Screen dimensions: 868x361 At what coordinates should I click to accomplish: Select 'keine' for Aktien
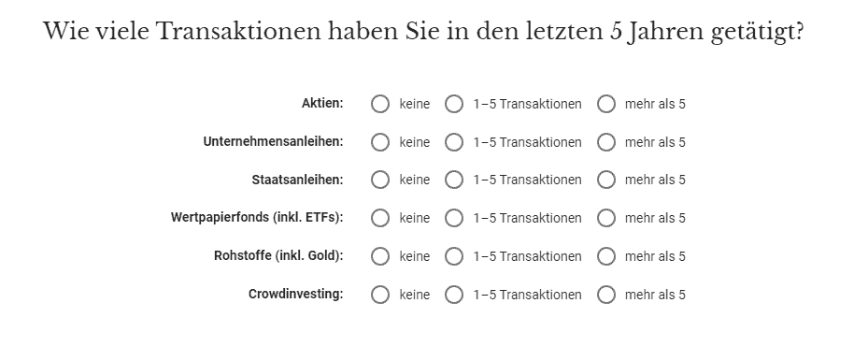pos(380,104)
